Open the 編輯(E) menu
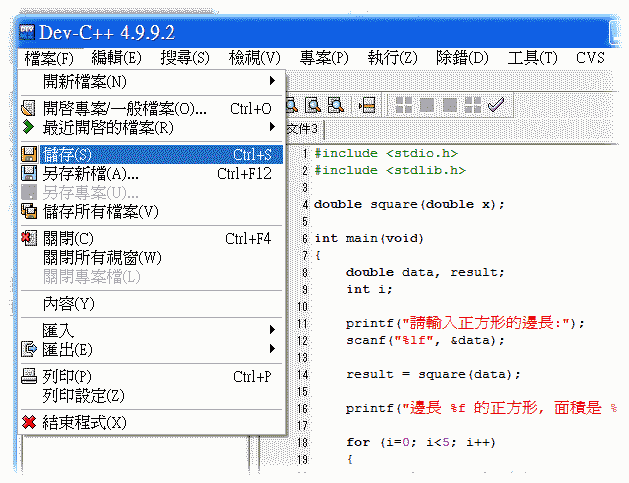The height and width of the screenshot is (483, 629). tap(116, 58)
